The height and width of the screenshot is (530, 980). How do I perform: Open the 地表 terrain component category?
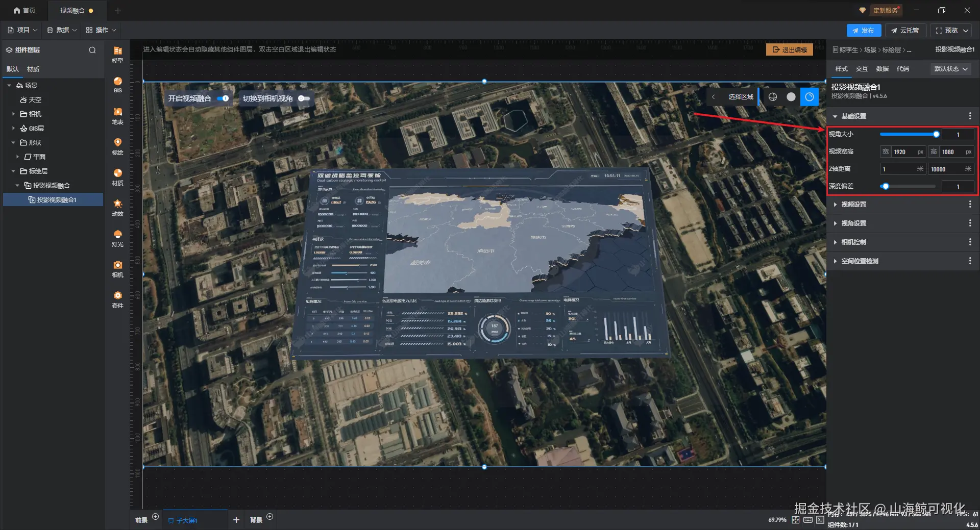pyautogui.click(x=117, y=116)
